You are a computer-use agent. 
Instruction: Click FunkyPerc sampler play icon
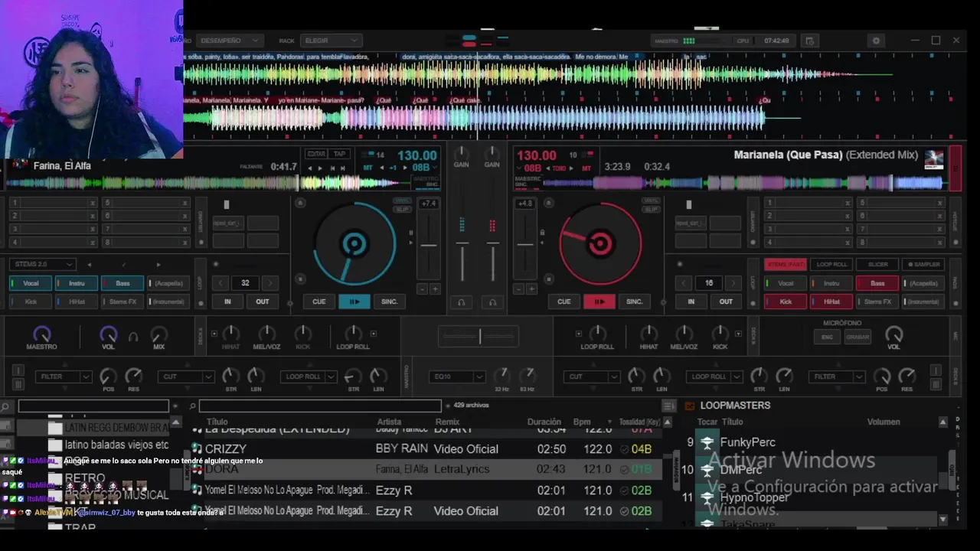tap(707, 442)
